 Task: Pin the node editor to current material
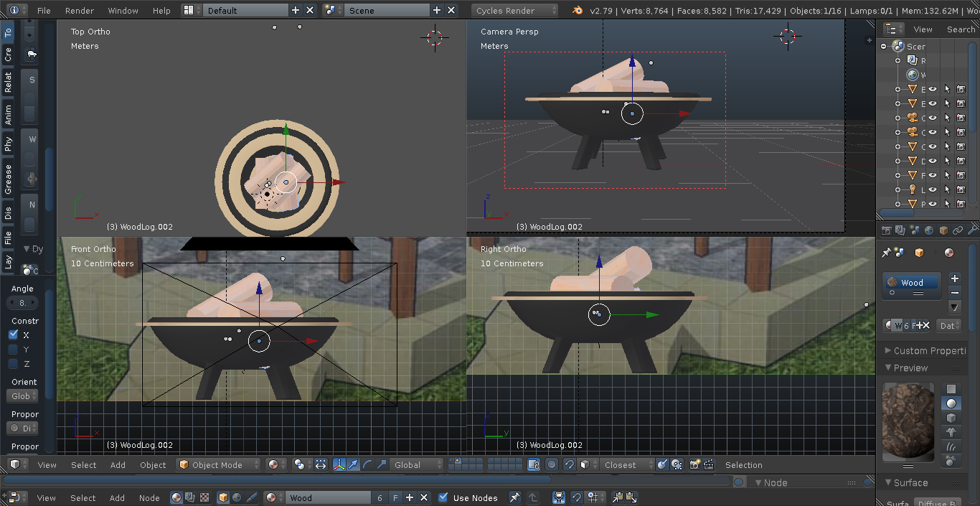point(514,497)
